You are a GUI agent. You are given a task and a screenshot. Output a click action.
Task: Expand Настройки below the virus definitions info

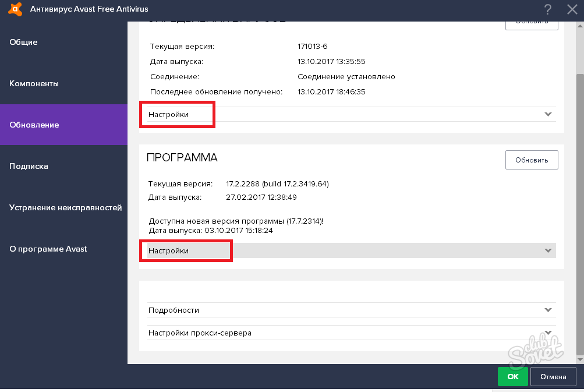[x=169, y=114]
